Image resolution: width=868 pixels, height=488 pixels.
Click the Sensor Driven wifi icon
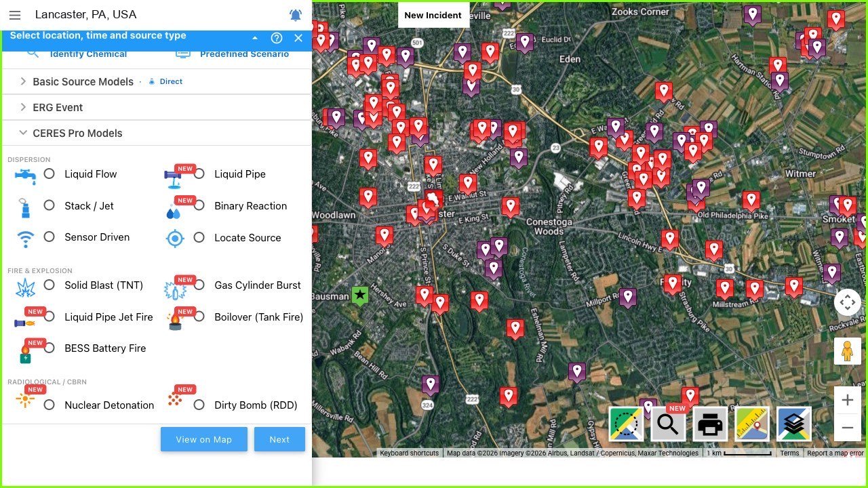point(25,239)
